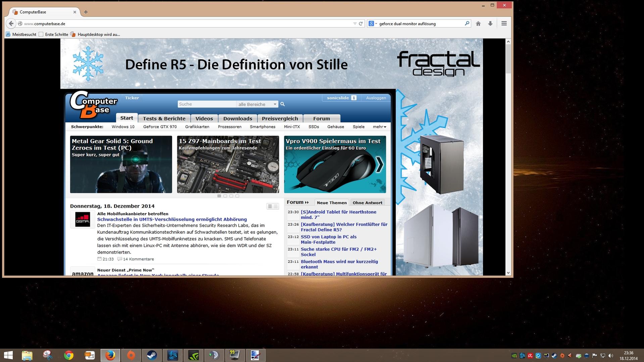The width and height of the screenshot is (644, 362).
Task: Go to the Downloads tab
Action: click(x=238, y=118)
